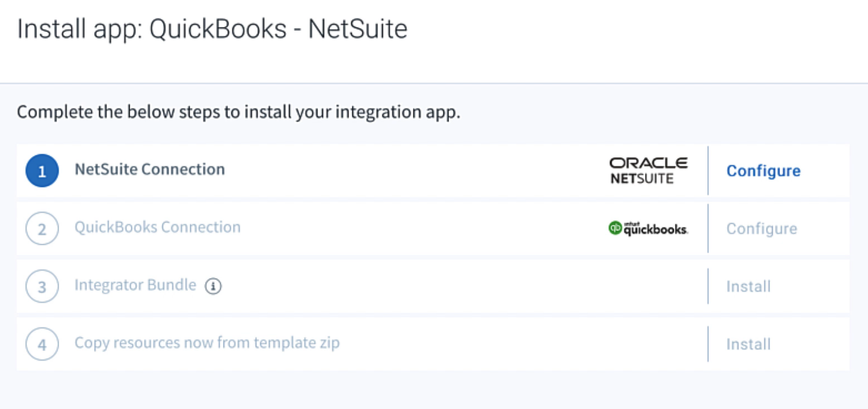Click 'Copy resources now from template zip'
Viewport: 868px width, 409px height.
[x=207, y=343]
